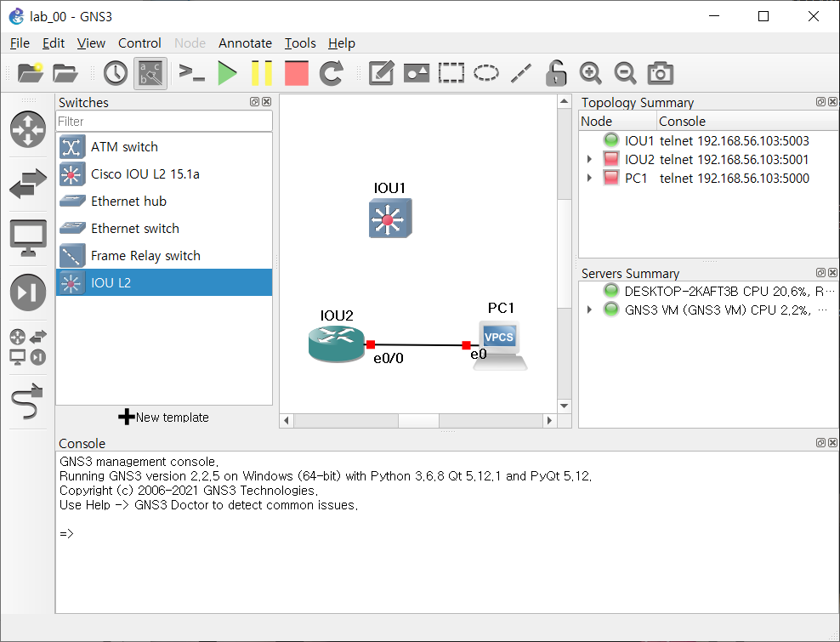Viewport: 840px width, 642px height.
Task: Toggle the lock items padlock icon
Action: pos(556,73)
